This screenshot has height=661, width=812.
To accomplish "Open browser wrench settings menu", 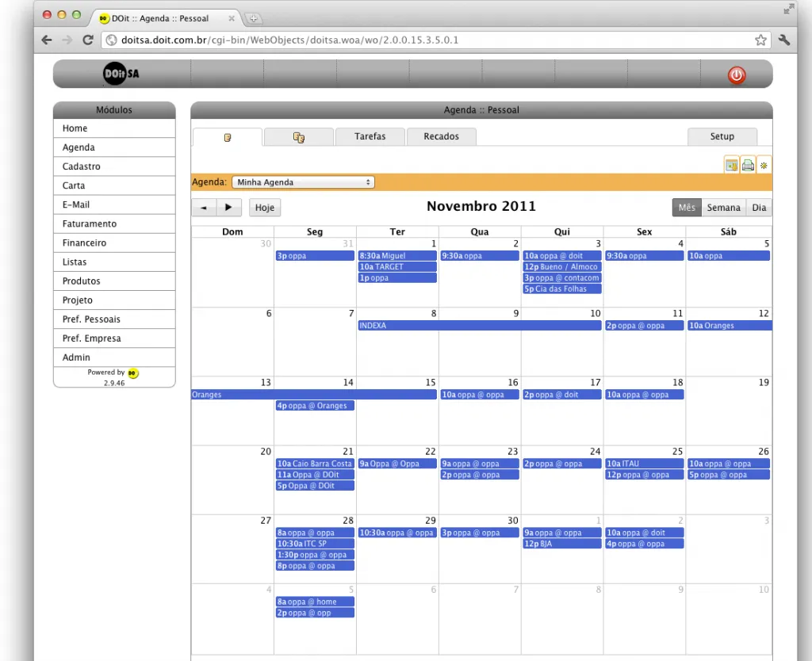I will click(x=784, y=40).
